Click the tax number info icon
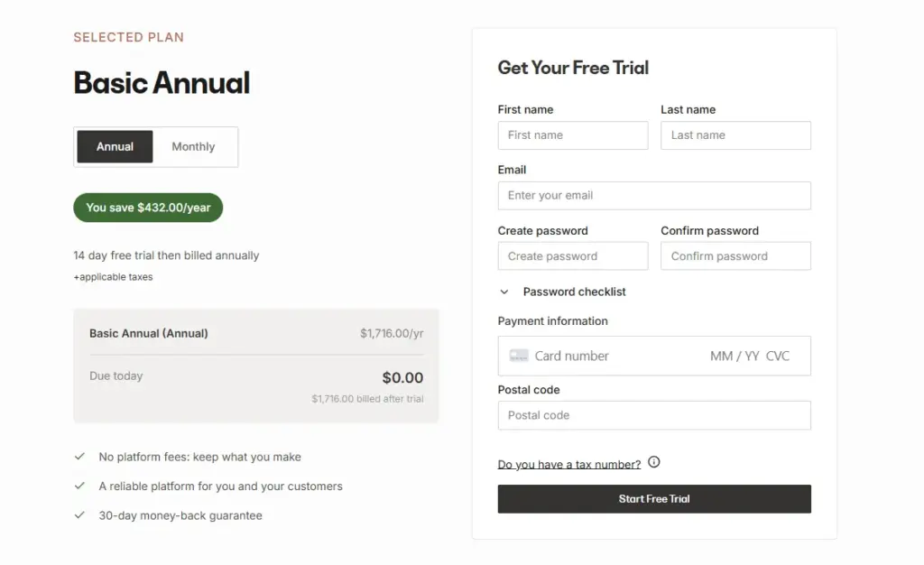924x565 pixels. (x=652, y=461)
